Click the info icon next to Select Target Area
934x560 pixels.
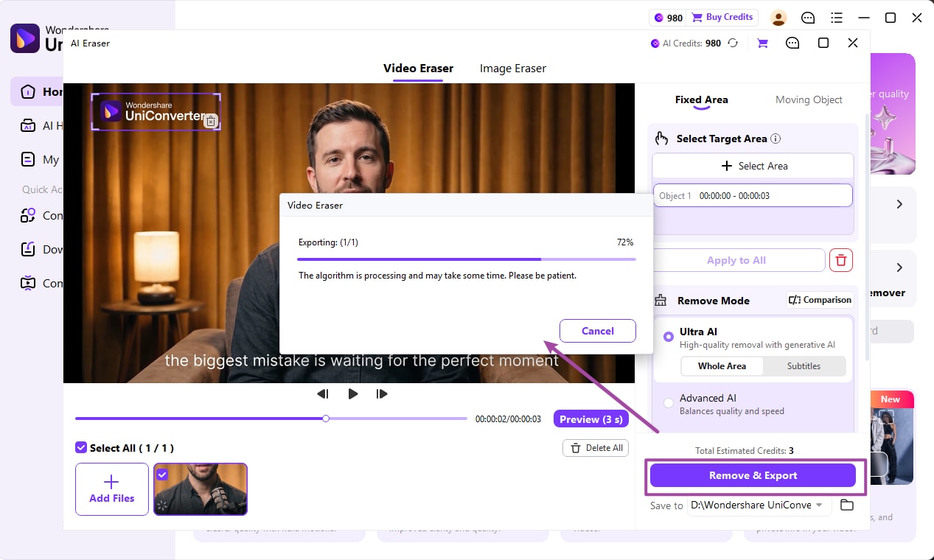coord(776,139)
